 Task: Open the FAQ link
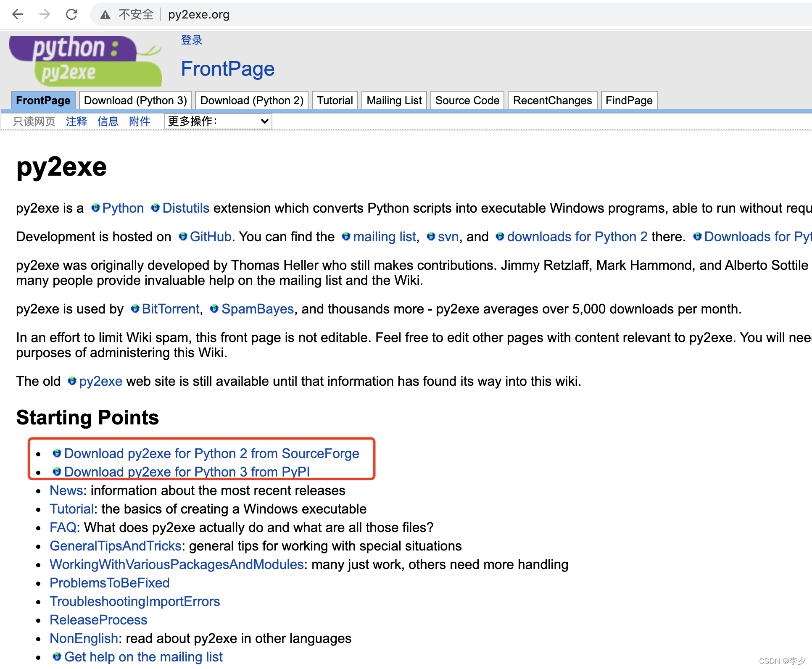pos(63,527)
